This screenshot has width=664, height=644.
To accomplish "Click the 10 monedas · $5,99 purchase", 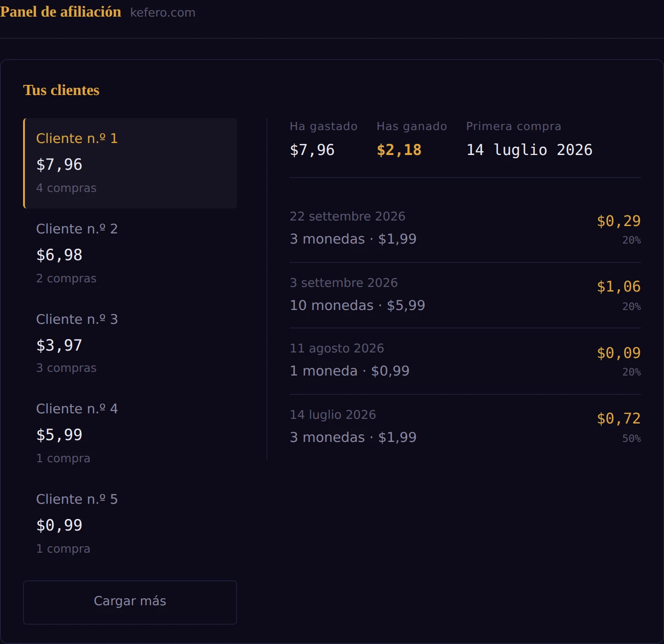I will point(357,305).
